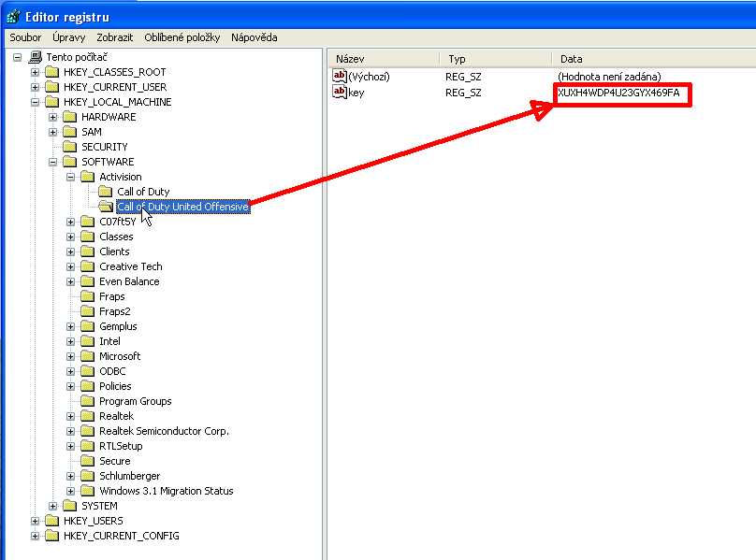This screenshot has height=560, width=756.
Task: Expand the HARDWARE key
Action: pyautogui.click(x=53, y=117)
